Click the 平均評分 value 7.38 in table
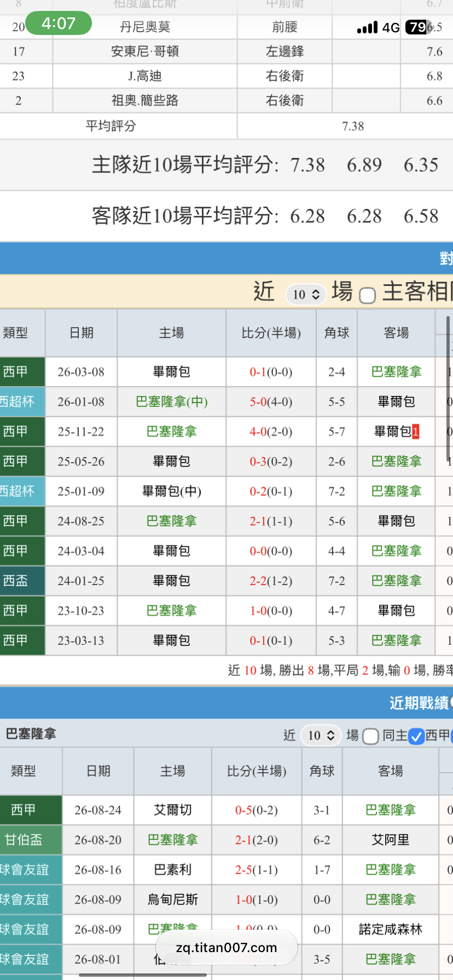This screenshot has width=453, height=980. (x=353, y=126)
